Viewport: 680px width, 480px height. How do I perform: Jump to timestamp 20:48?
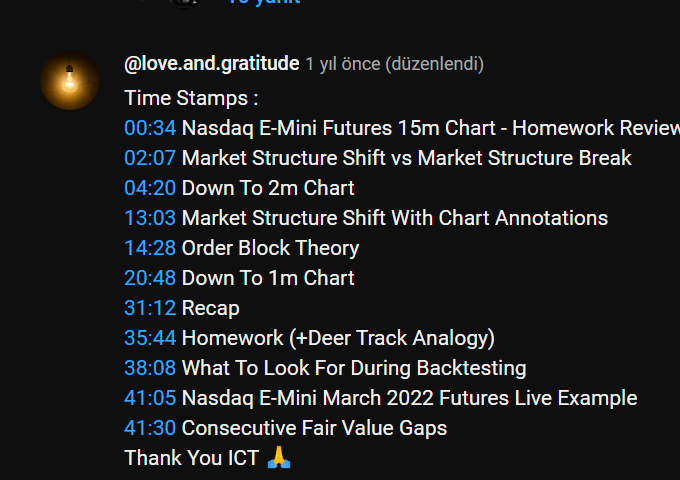tap(150, 278)
